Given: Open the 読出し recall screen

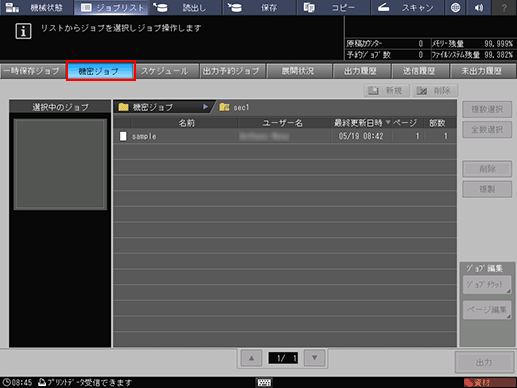Looking at the screenshot, I should coord(185,7).
